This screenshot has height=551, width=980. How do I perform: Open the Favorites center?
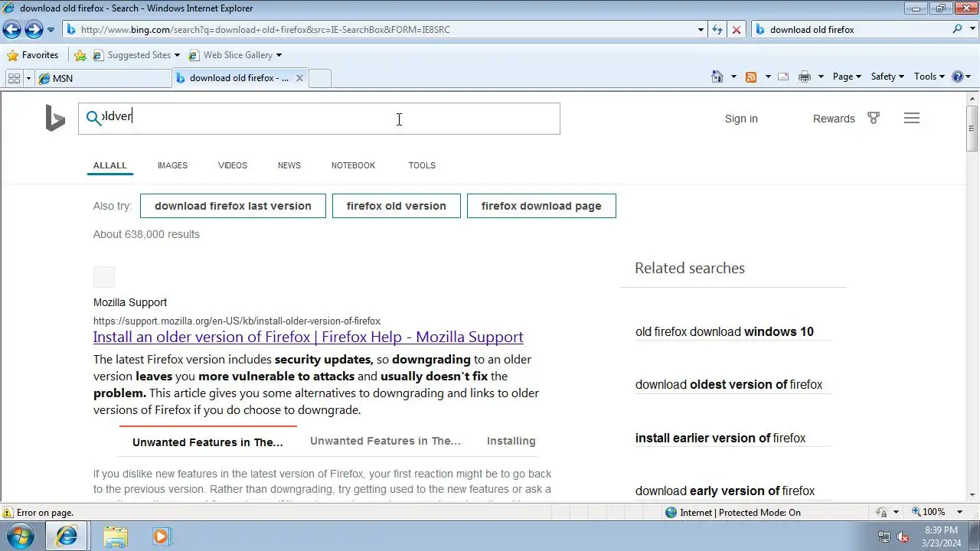[32, 55]
